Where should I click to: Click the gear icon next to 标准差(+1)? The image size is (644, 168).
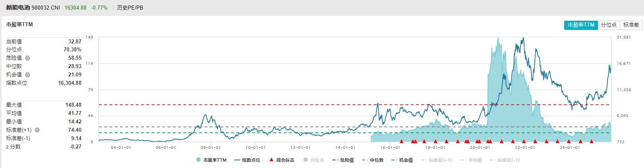[37, 130]
